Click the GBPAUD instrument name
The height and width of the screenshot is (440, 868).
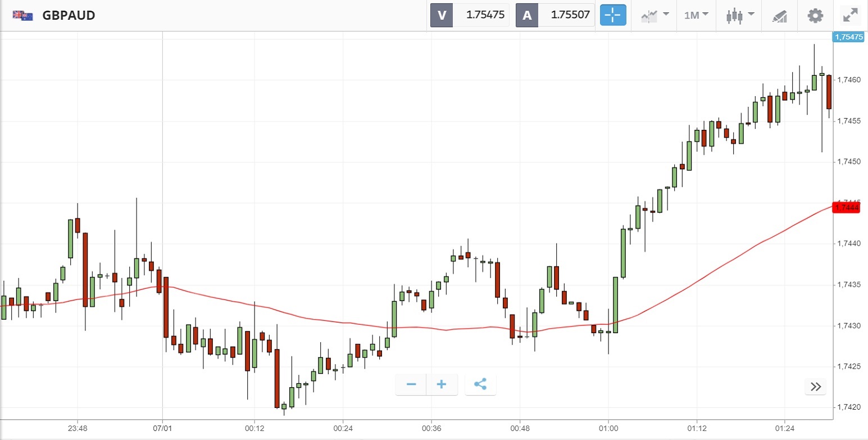[x=69, y=16]
